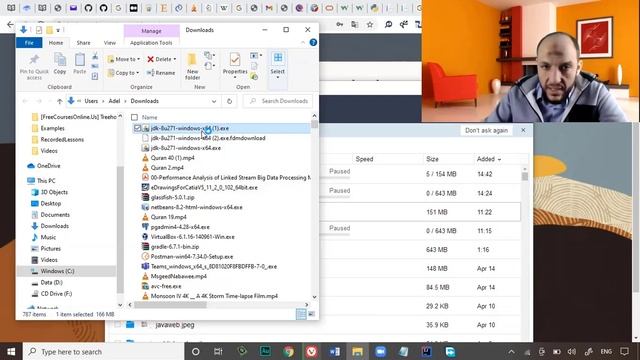This screenshot has height=360, width=640.
Task: Open the Move to dropdown
Action: (124, 59)
